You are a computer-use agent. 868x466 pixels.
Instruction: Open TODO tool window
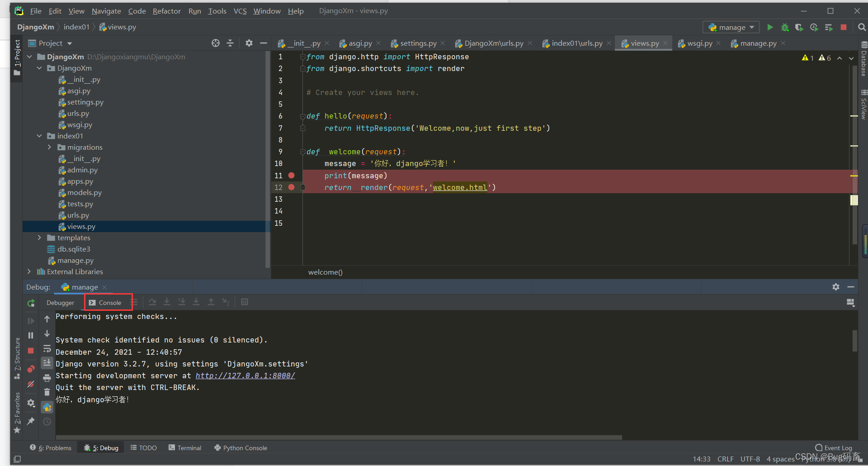pos(144,448)
